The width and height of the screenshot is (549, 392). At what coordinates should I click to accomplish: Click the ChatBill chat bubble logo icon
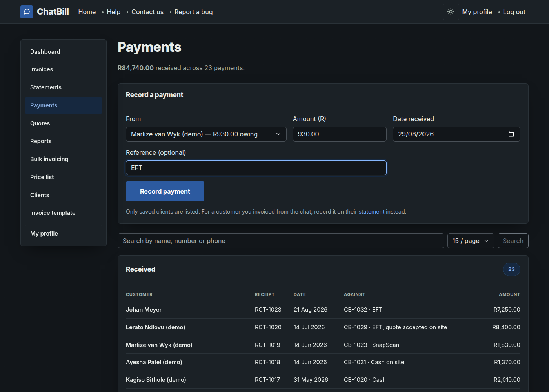pyautogui.click(x=27, y=12)
